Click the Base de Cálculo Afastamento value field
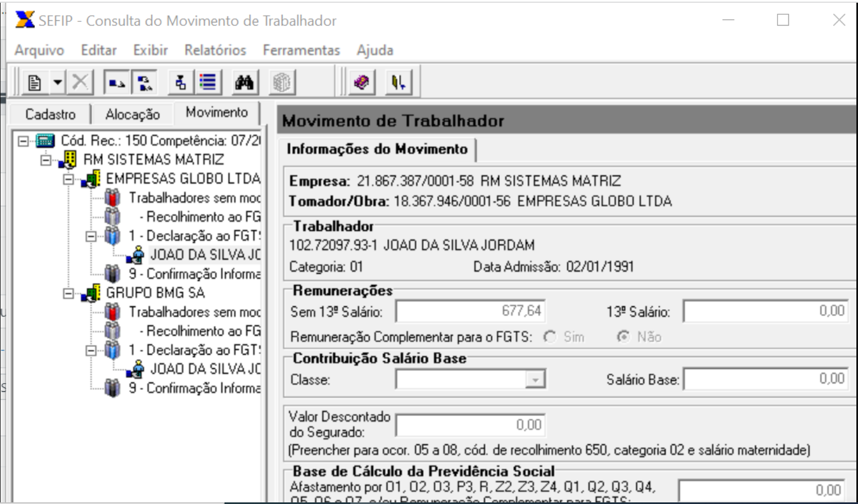Screen dimensions: 858x504 (761, 490)
